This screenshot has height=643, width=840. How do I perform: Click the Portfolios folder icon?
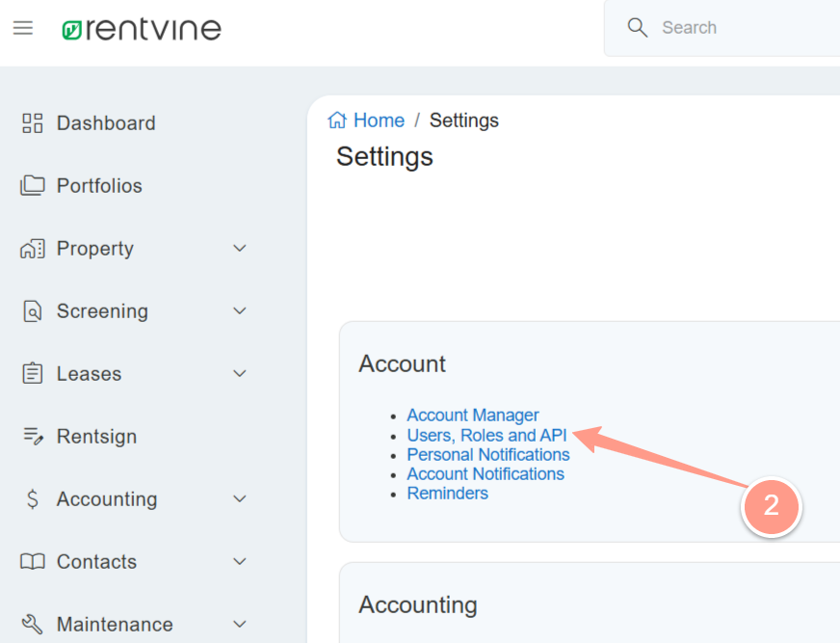33,186
